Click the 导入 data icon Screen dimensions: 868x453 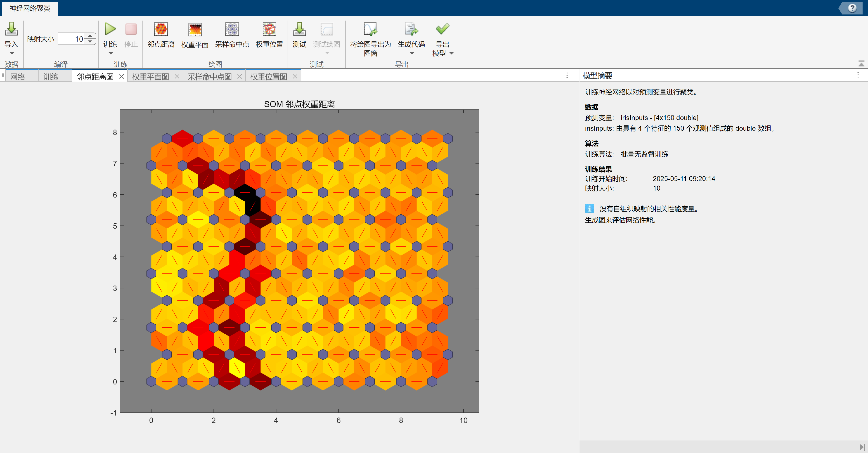(x=11, y=30)
